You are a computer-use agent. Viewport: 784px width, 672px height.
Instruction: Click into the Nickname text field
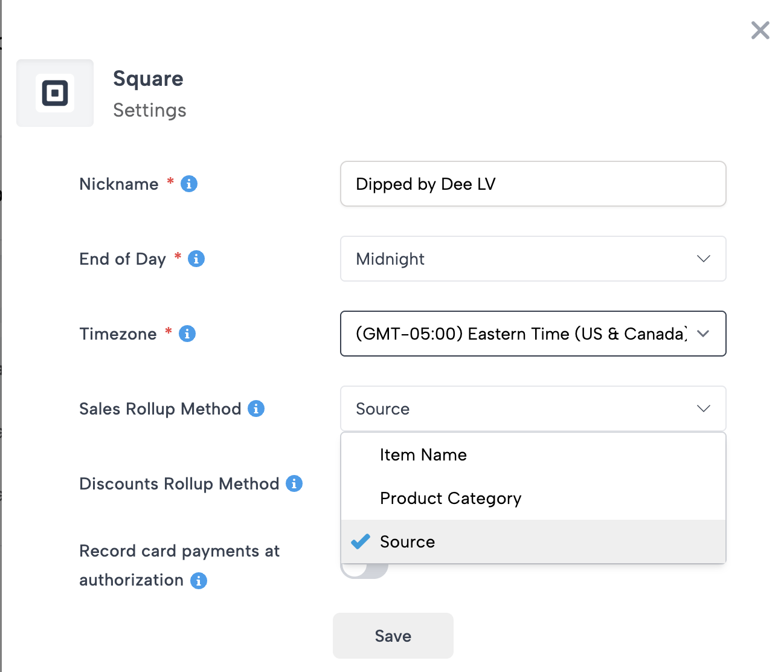[533, 184]
